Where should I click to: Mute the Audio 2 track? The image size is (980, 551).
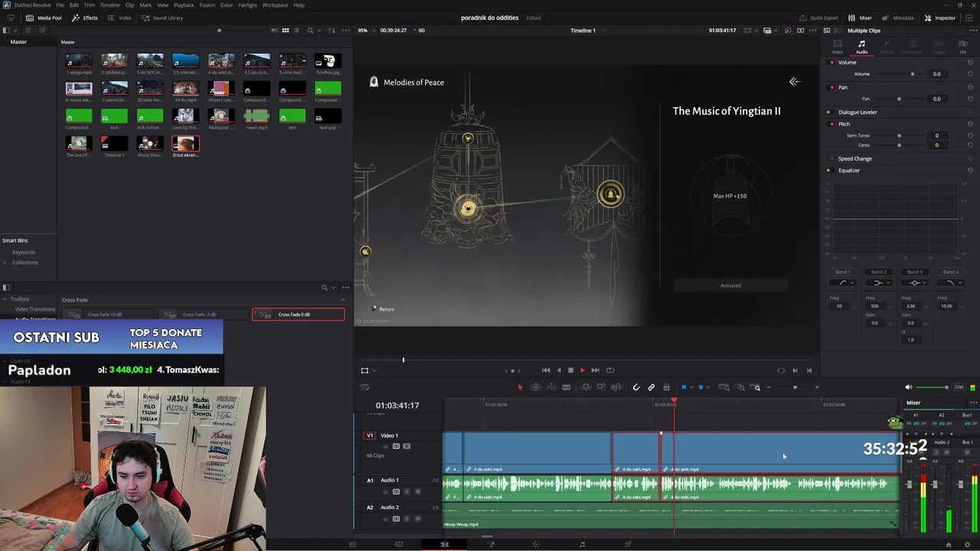point(417,519)
